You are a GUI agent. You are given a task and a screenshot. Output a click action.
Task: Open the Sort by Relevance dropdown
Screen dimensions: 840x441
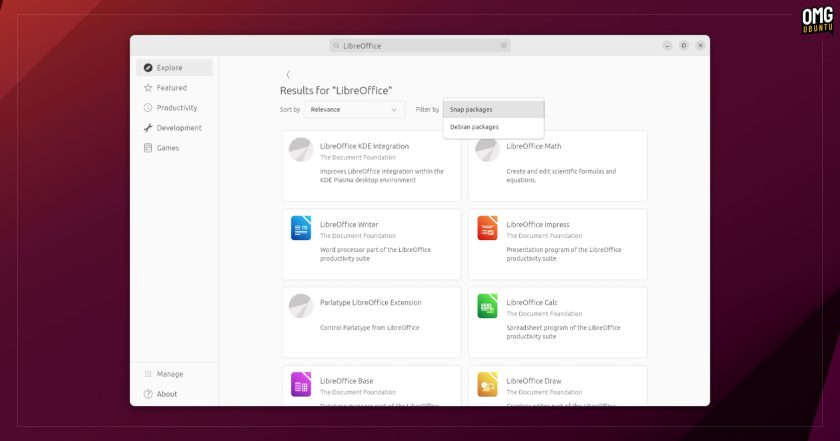(x=354, y=109)
